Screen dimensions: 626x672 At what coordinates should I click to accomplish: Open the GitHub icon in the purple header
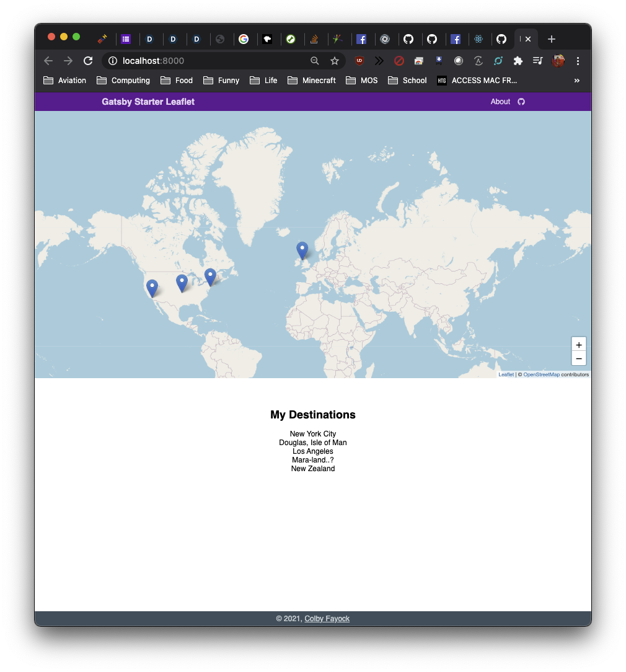(x=521, y=102)
